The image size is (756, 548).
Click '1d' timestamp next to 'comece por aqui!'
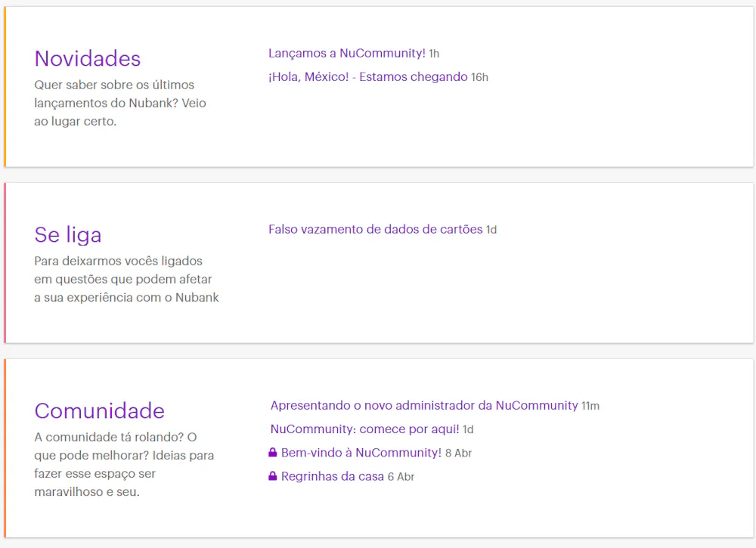click(x=468, y=429)
